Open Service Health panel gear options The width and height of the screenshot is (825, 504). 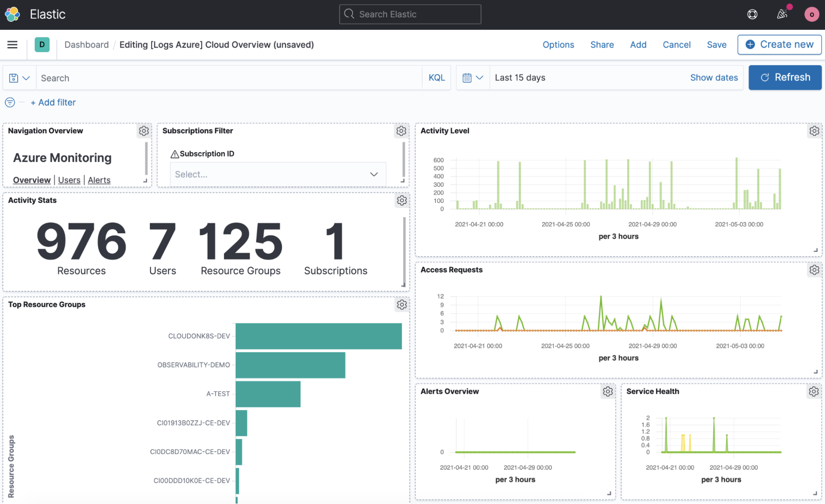814,391
